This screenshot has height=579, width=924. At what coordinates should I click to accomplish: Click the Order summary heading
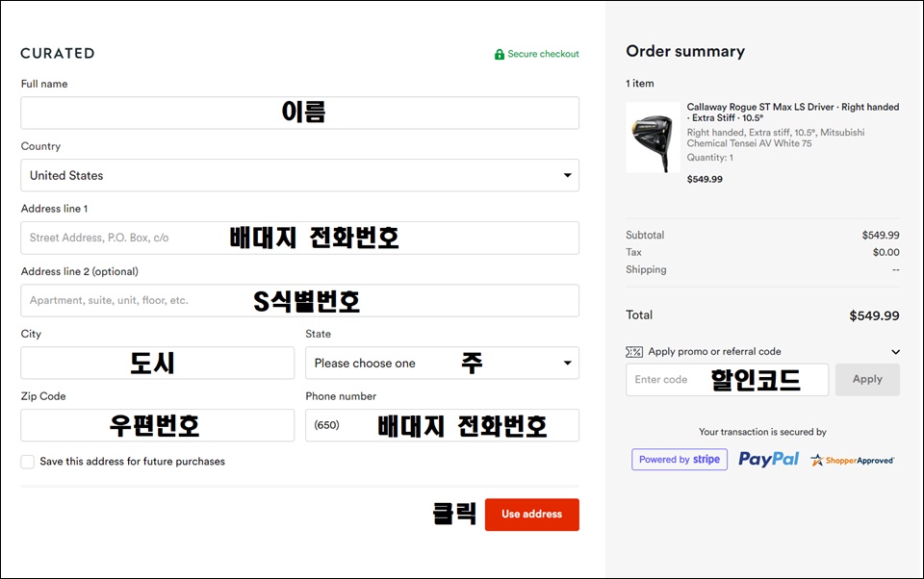(x=685, y=51)
